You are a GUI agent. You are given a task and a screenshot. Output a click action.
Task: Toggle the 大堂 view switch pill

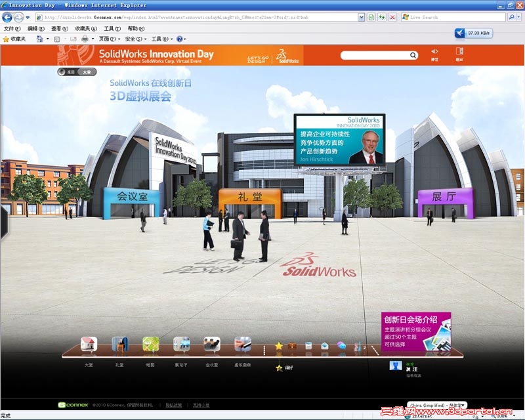(87, 72)
